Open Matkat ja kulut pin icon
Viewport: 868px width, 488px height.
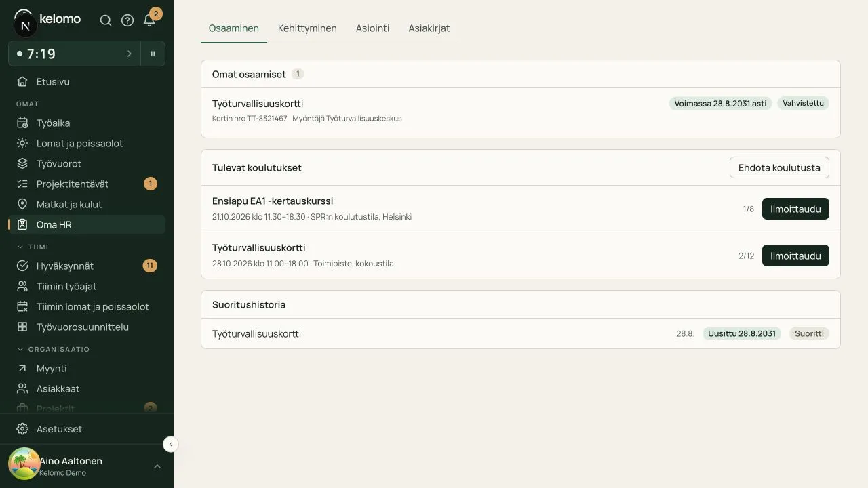coord(22,205)
